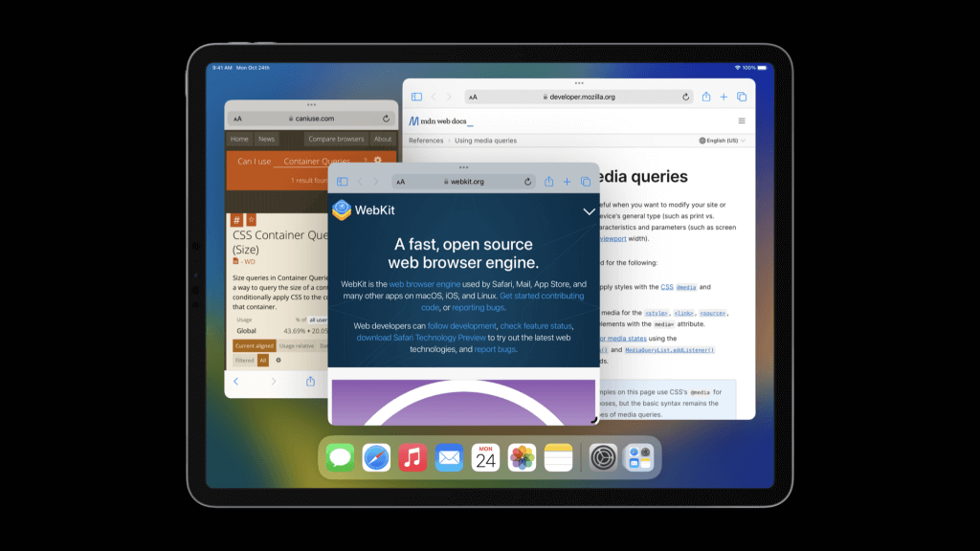
Task: Reload the webkit.org page
Action: (527, 182)
